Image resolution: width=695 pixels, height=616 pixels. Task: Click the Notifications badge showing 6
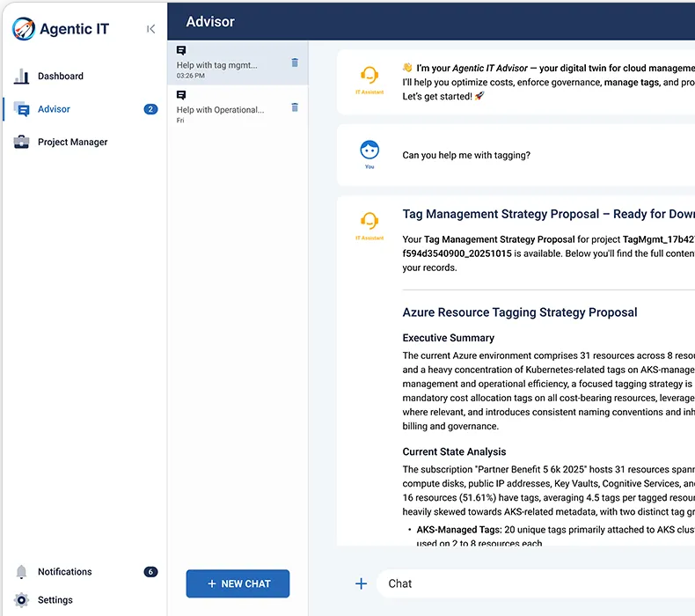150,572
